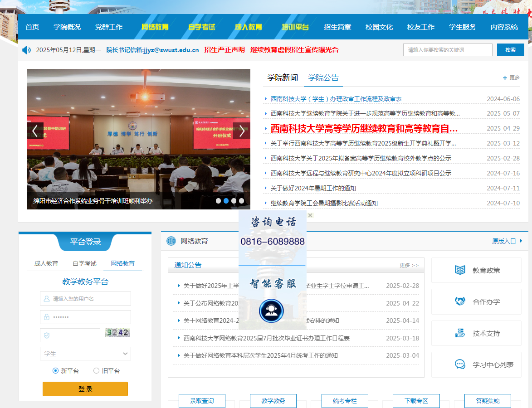Open the 学生 role dropdown
532x408 pixels.
point(85,354)
